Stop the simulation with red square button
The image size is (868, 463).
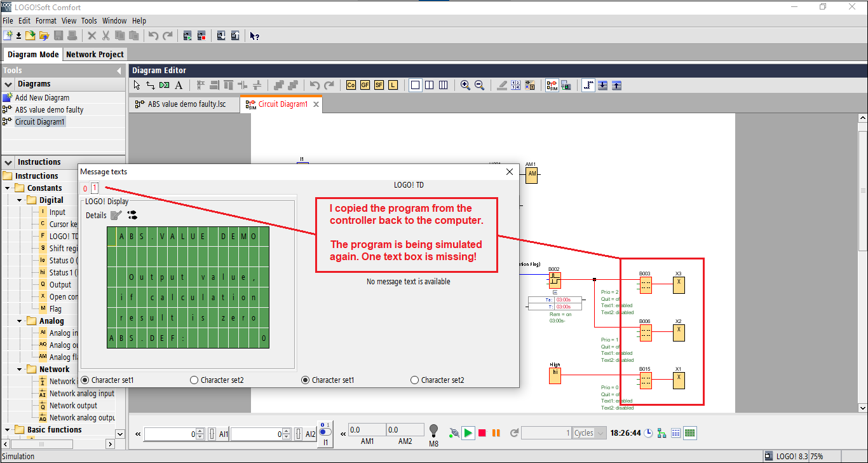[482, 433]
